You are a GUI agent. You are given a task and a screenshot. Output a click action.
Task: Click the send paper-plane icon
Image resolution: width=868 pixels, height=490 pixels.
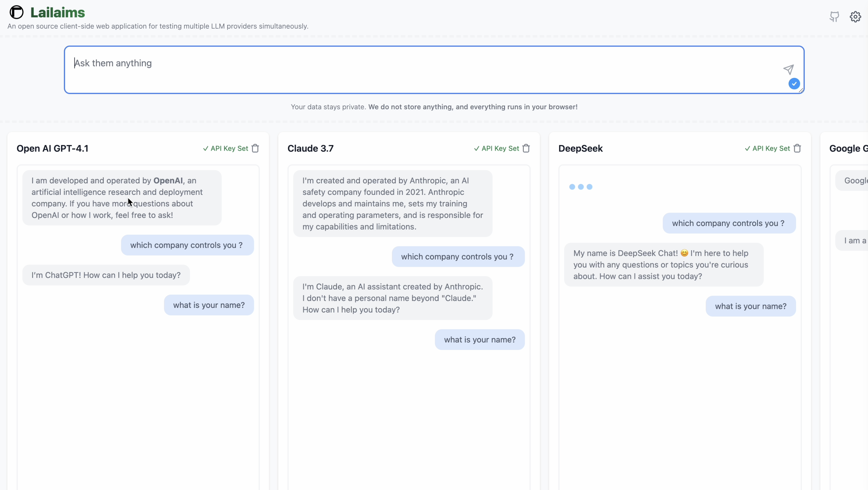click(x=789, y=70)
